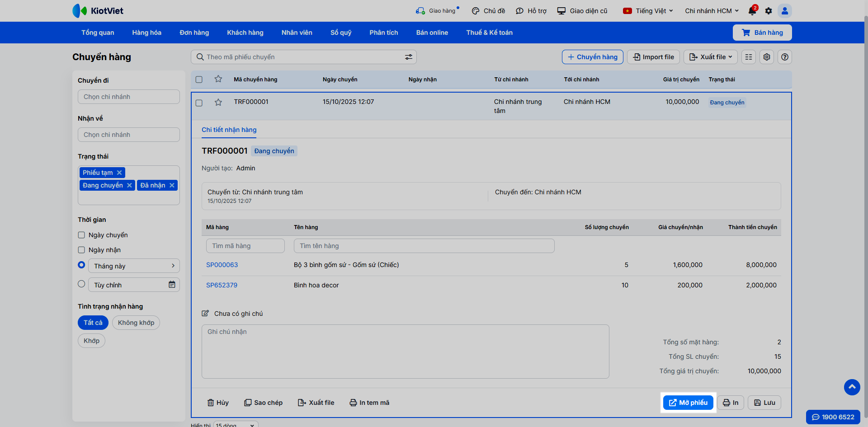Enable the Ngày chuyển checkbox
The height and width of the screenshot is (427, 868).
81,235
